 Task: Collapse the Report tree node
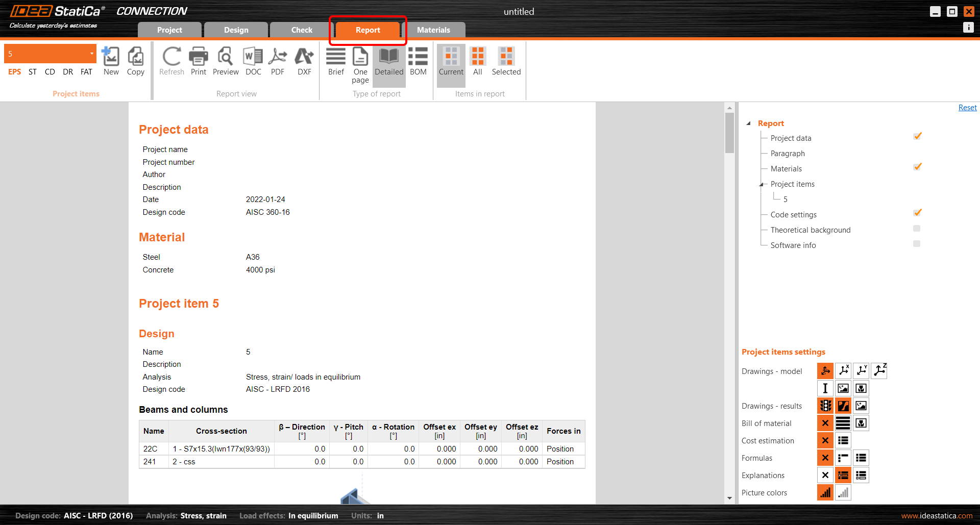pyautogui.click(x=749, y=123)
